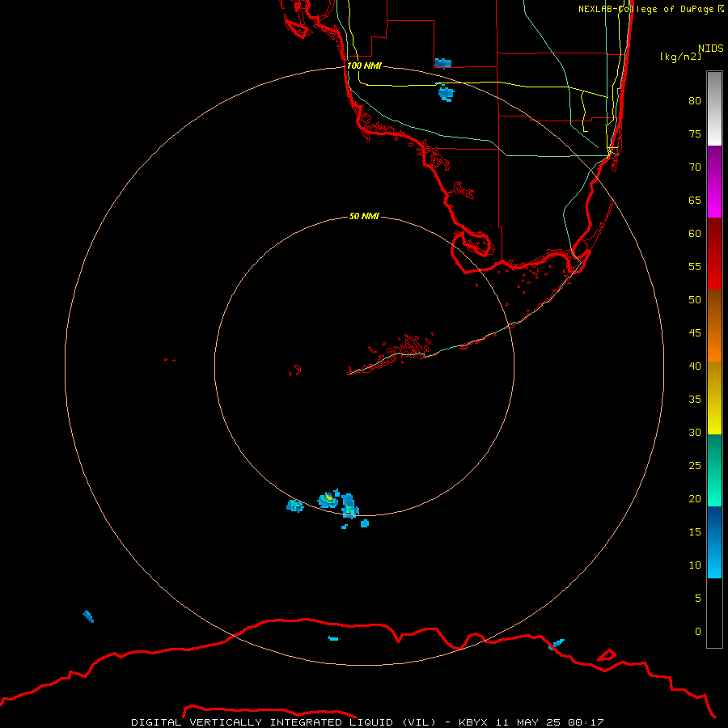Select legend value 25

[695, 466]
